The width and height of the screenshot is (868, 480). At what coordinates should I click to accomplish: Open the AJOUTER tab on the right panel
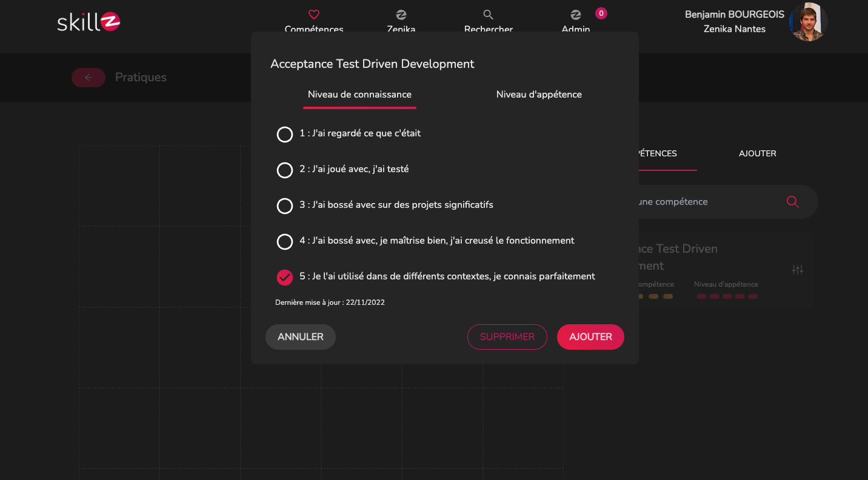click(x=757, y=153)
